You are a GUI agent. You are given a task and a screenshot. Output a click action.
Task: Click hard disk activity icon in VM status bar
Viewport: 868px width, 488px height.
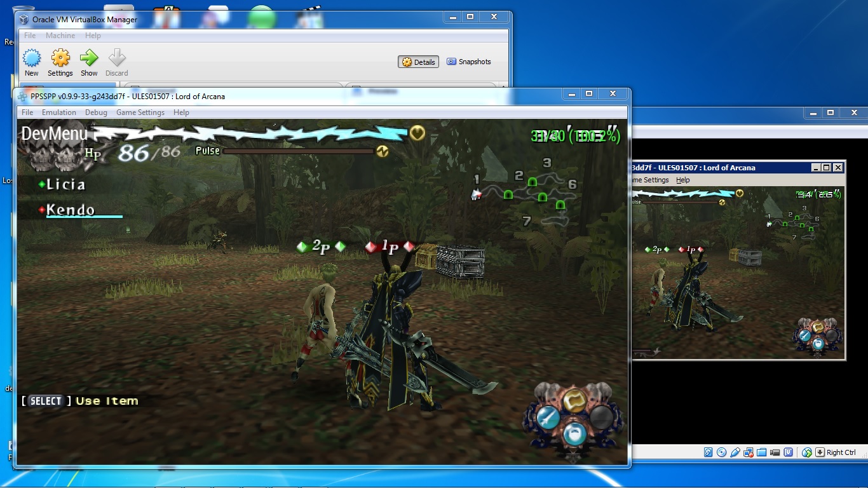click(708, 452)
